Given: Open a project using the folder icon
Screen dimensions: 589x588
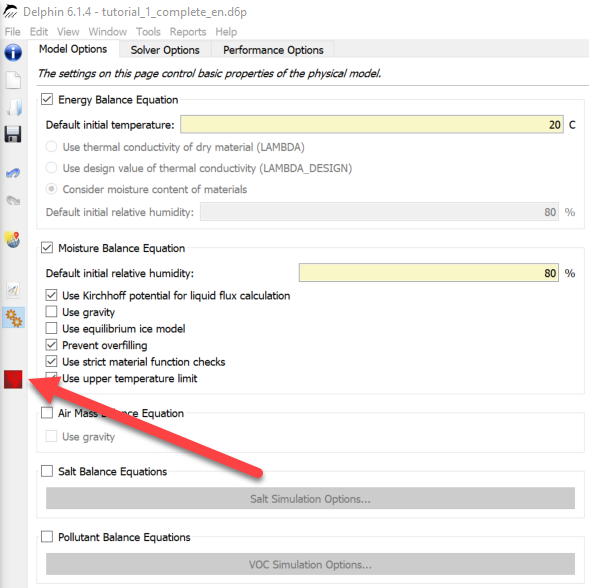Looking at the screenshot, I should click(x=14, y=107).
